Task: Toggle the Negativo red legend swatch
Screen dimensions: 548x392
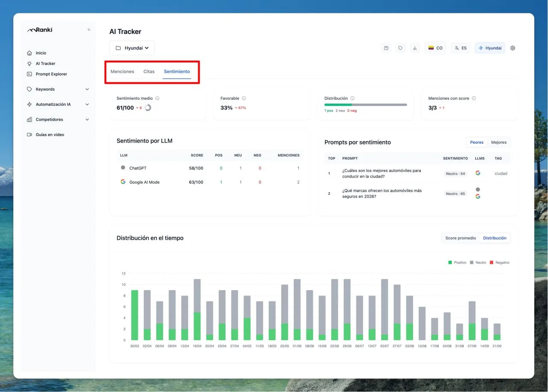Action: point(491,262)
